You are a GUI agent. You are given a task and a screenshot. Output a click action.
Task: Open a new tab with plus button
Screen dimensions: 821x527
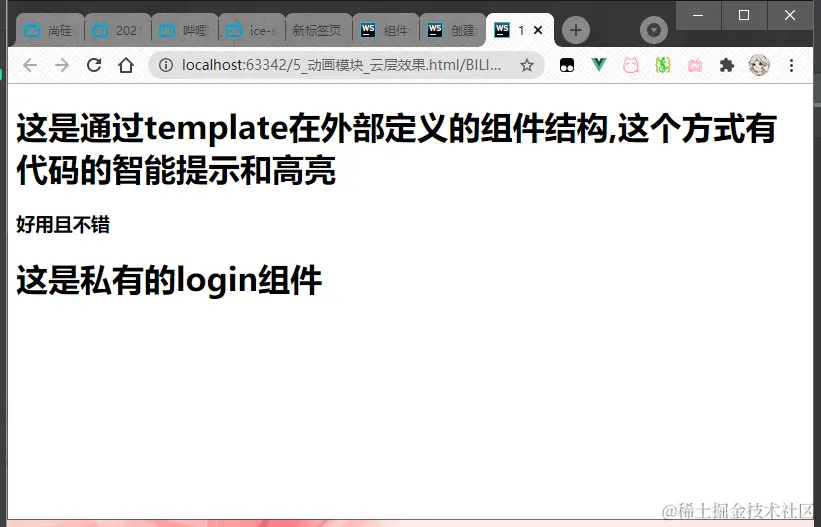coord(575,30)
